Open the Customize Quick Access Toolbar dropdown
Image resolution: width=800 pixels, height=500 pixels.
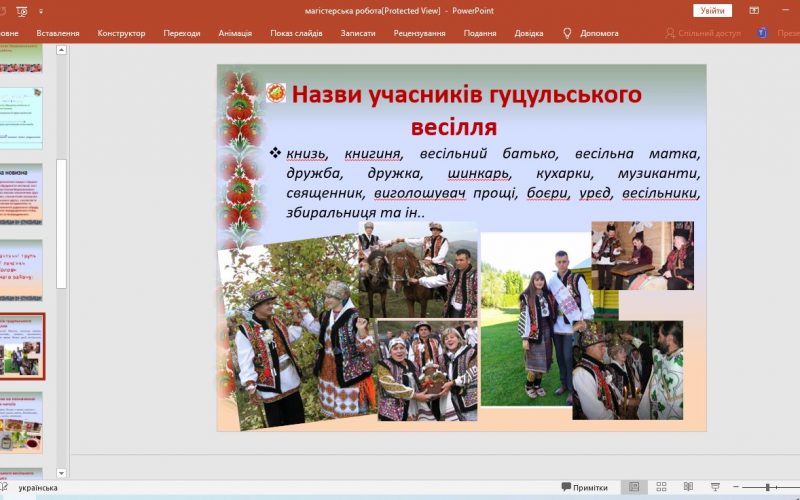click(41, 11)
